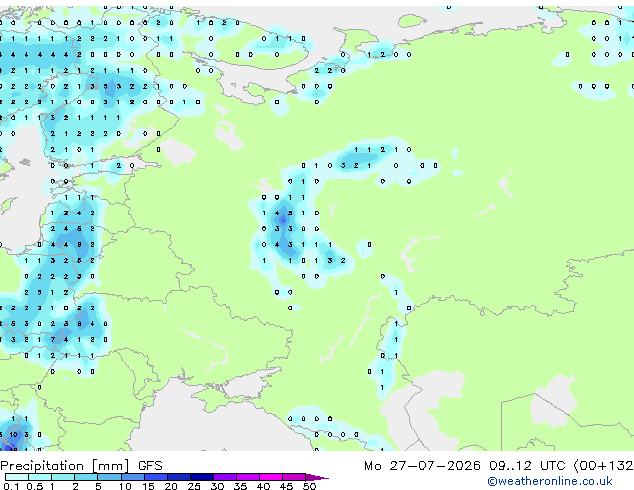Click the legend tick label '0.1'

pyautogui.click(x=11, y=486)
